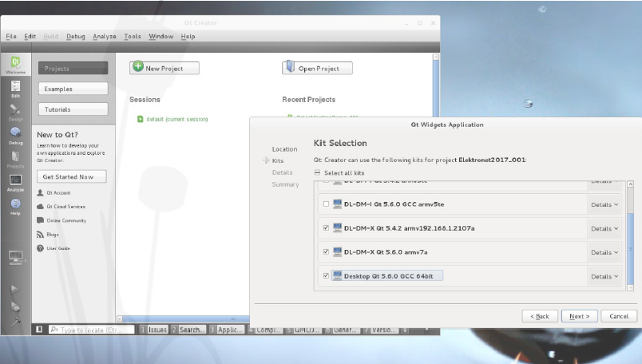The height and width of the screenshot is (364, 642).
Task: Click the Online Community chat icon
Action: [40, 220]
